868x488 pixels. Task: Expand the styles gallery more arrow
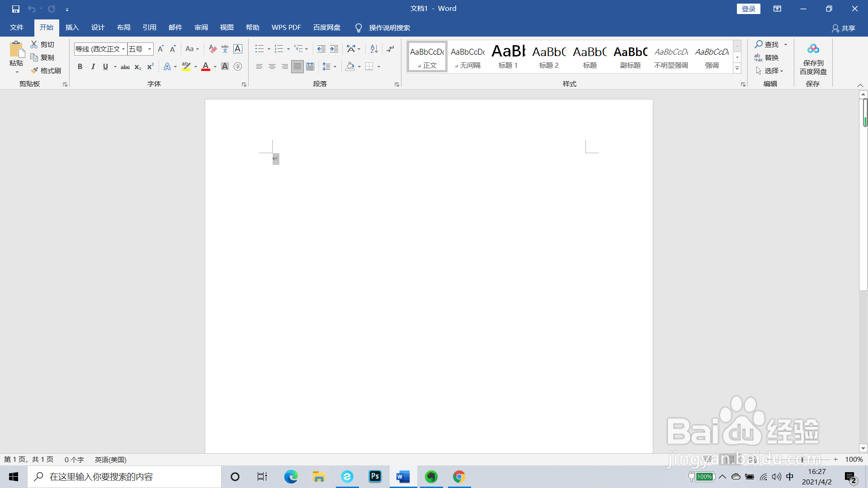point(737,69)
